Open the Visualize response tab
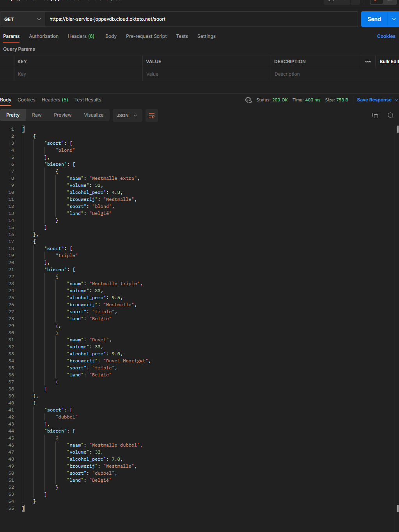This screenshot has height=532, width=399. click(x=93, y=115)
